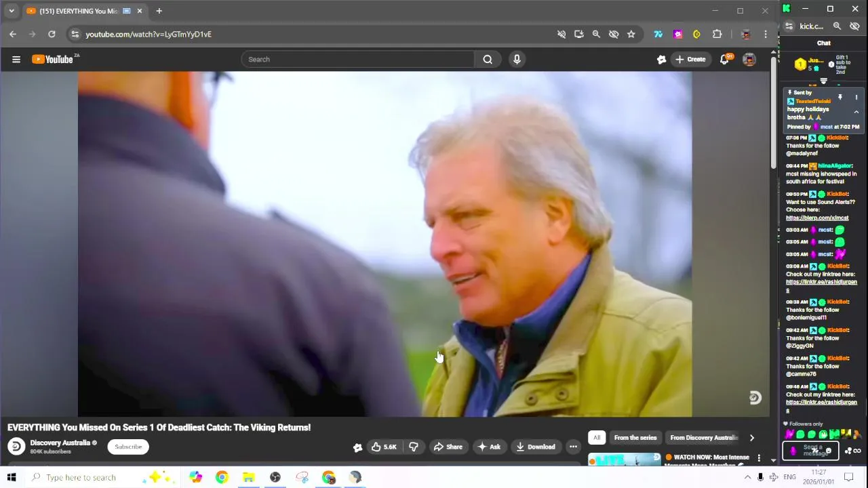Subscribe to Discovery Australia

[128, 447]
